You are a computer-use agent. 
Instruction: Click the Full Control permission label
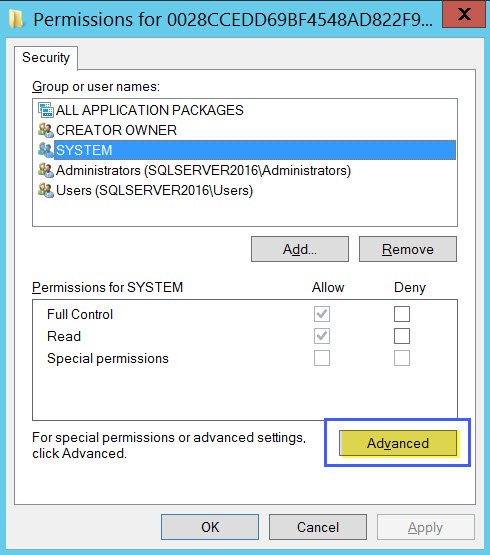[80, 314]
